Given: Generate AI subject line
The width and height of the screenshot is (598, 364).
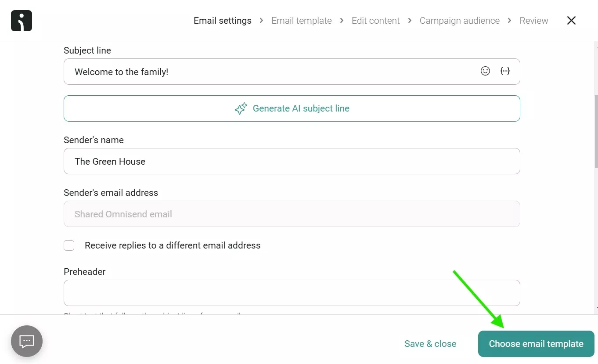Looking at the screenshot, I should pyautogui.click(x=292, y=108).
